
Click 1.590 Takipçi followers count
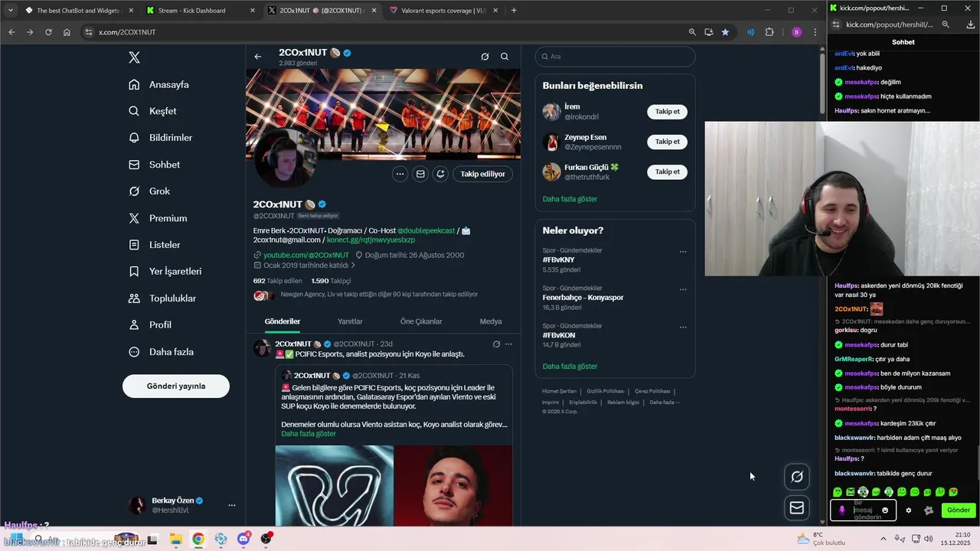coord(331,281)
